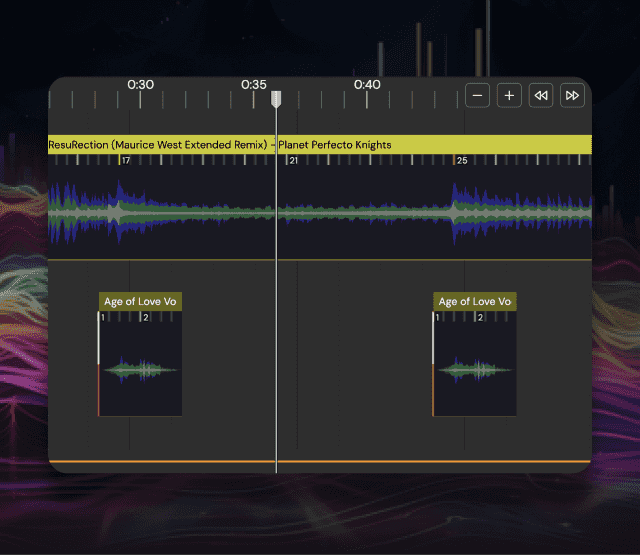
Task: Click the orange line at the timeline bottom
Action: (400, 462)
